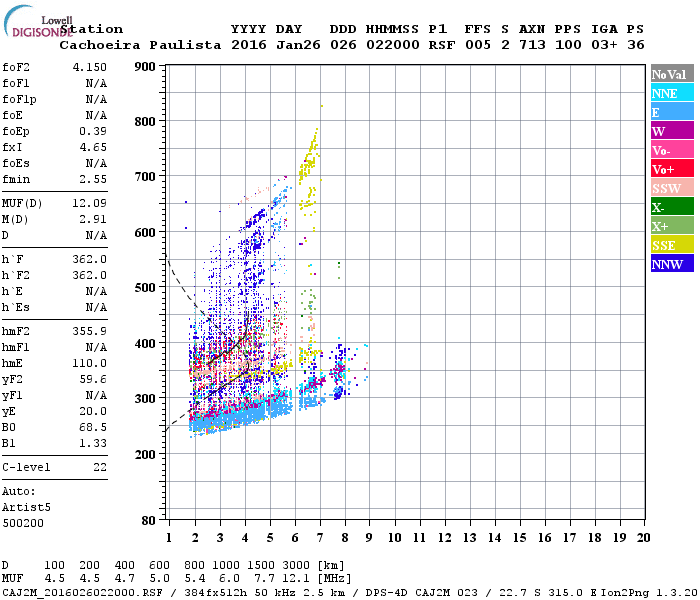This screenshot has width=700, height=600.
Task: Click the yE value 20.0
Action: tap(93, 412)
